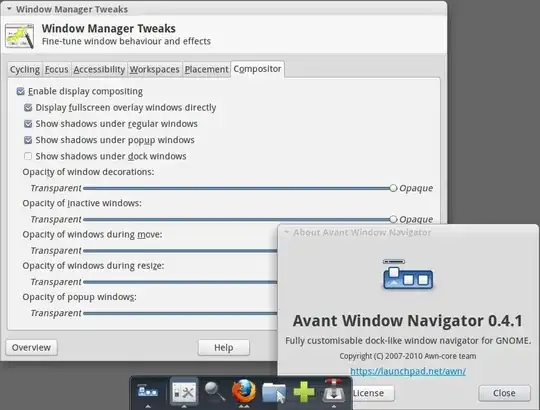Click the Overview button
Viewport: 540px width, 410px height.
click(31, 347)
